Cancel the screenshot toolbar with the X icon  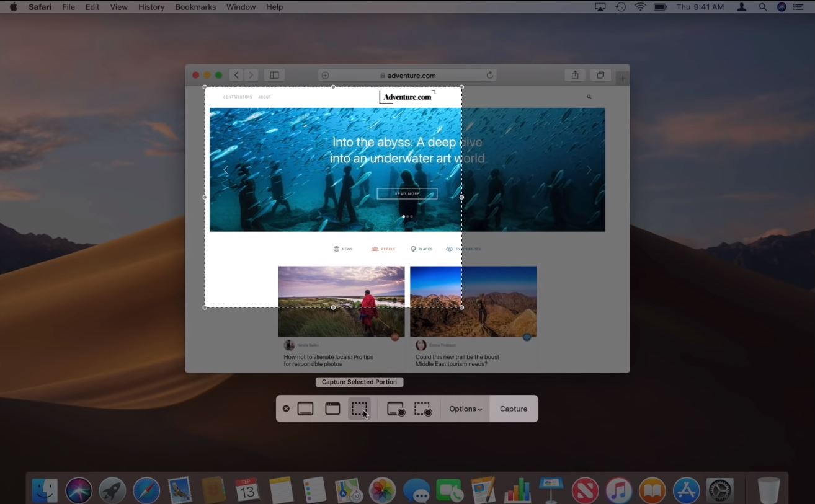(x=286, y=409)
